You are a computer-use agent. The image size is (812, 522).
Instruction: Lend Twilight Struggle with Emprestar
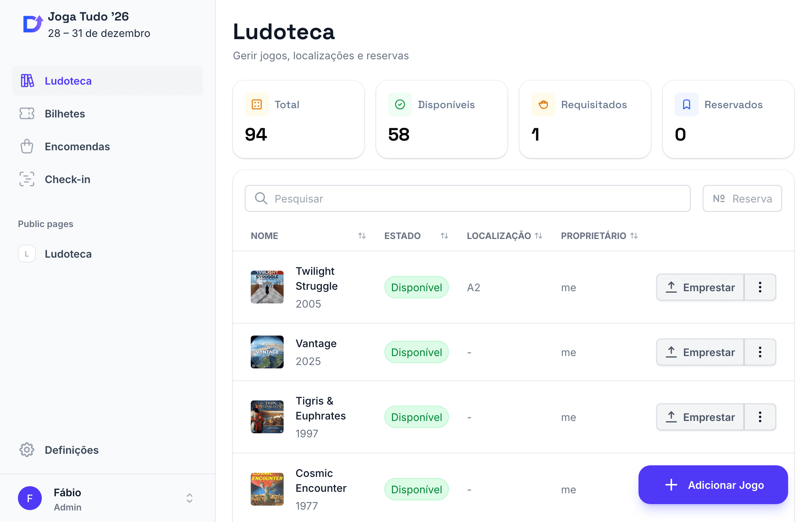point(700,287)
